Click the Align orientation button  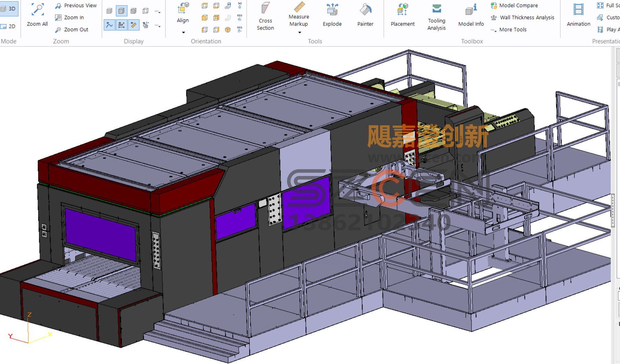pos(183,13)
